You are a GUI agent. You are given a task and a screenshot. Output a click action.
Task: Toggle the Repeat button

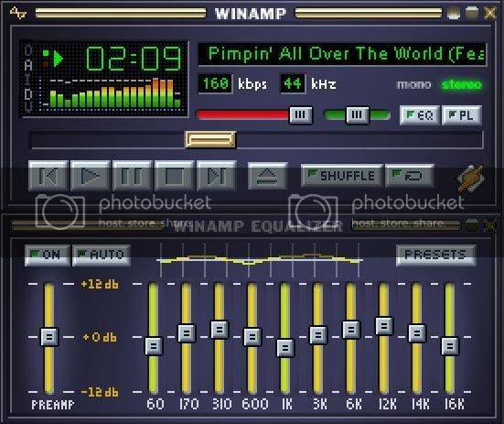point(410,176)
